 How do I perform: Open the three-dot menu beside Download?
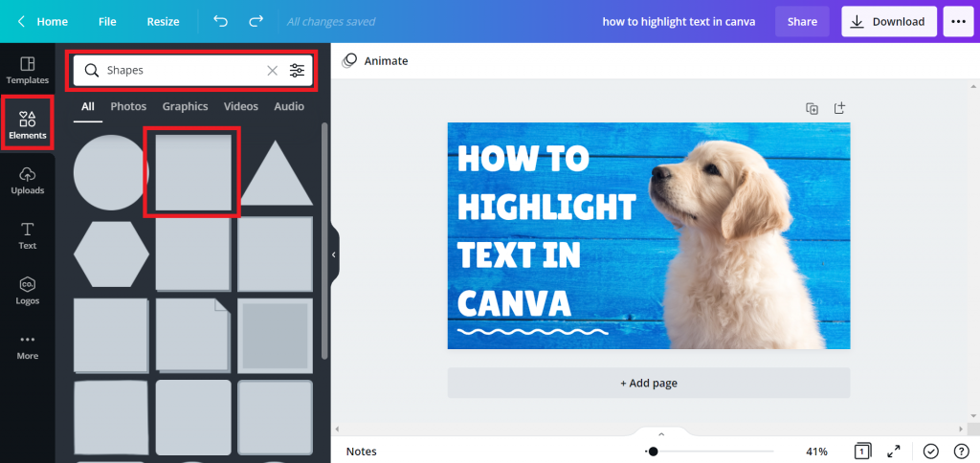958,21
